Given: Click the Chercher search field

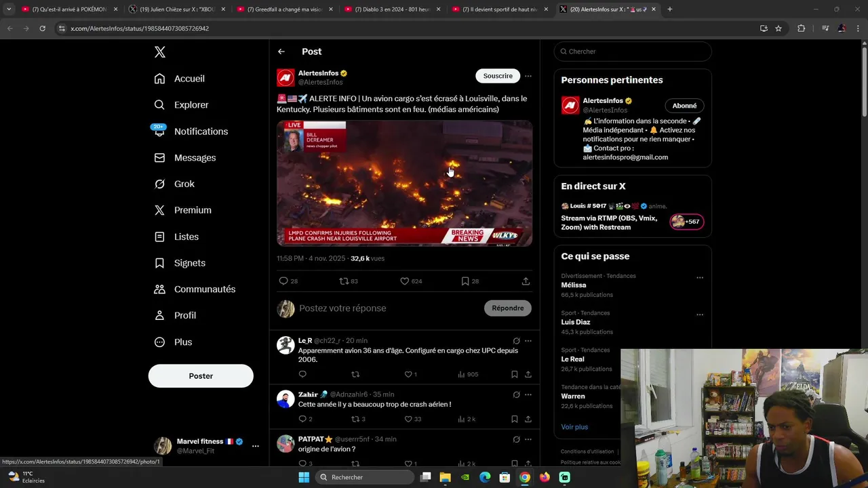Looking at the screenshot, I should (633, 52).
